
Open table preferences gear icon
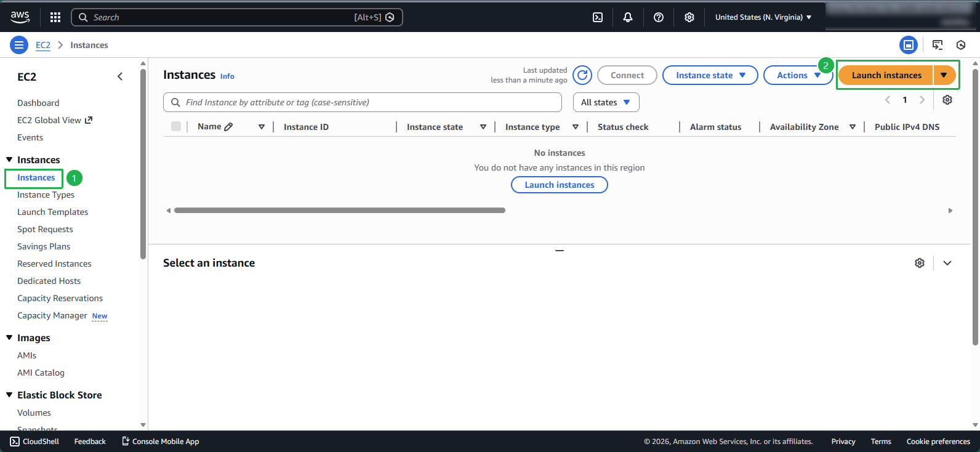pos(947,100)
